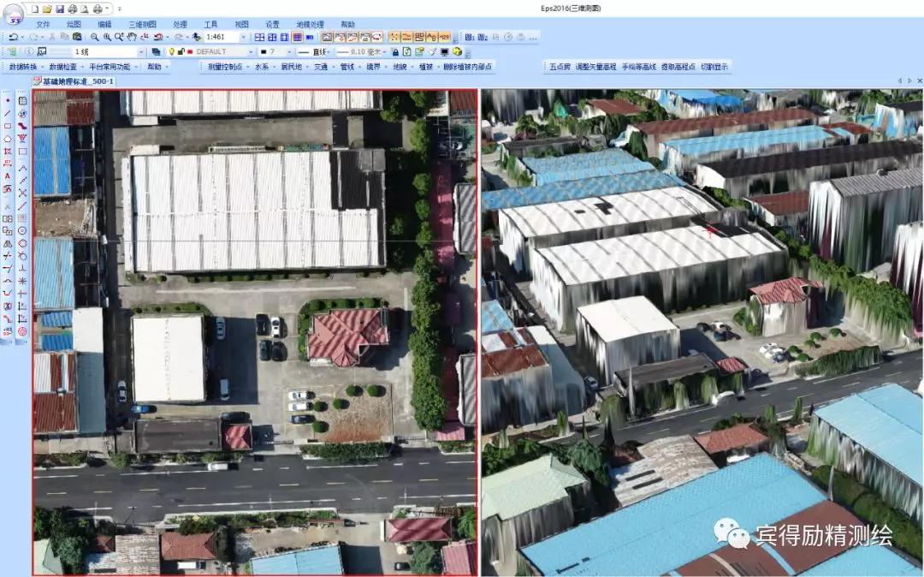
Task: Toggle the layer lightbulb visibility icon
Action: pyautogui.click(x=171, y=52)
